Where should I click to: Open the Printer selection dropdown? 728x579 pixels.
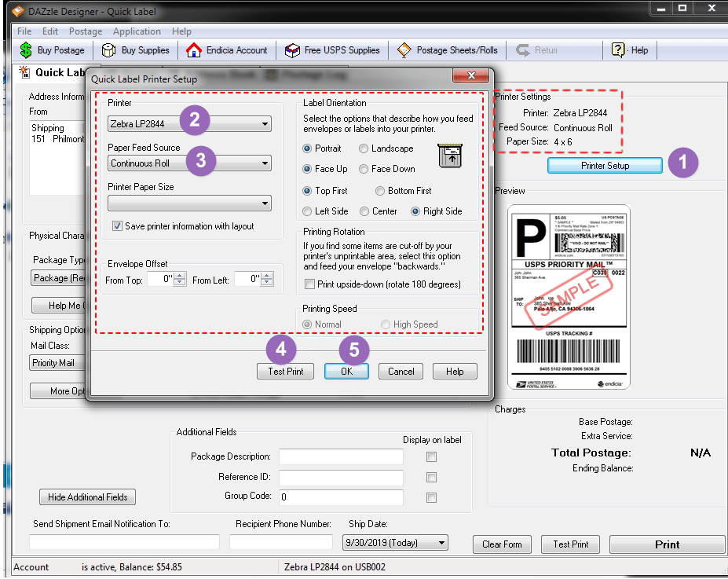tap(266, 124)
